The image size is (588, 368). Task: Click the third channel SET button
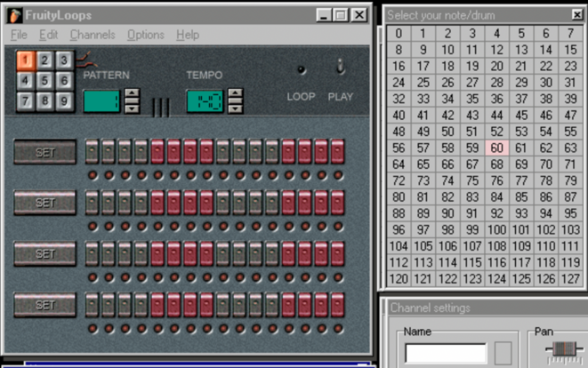(45, 253)
